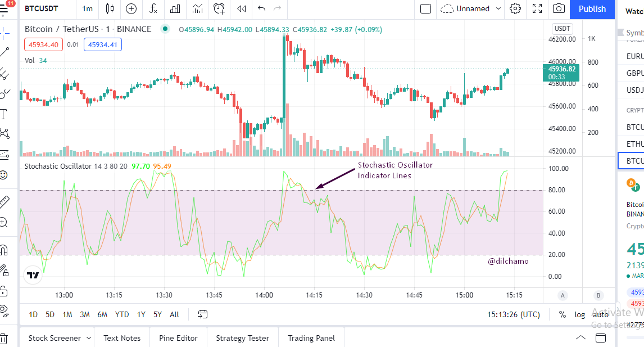Viewport: 644px width, 347px height.
Task: Open the Pine Editor tab
Action: tap(178, 338)
